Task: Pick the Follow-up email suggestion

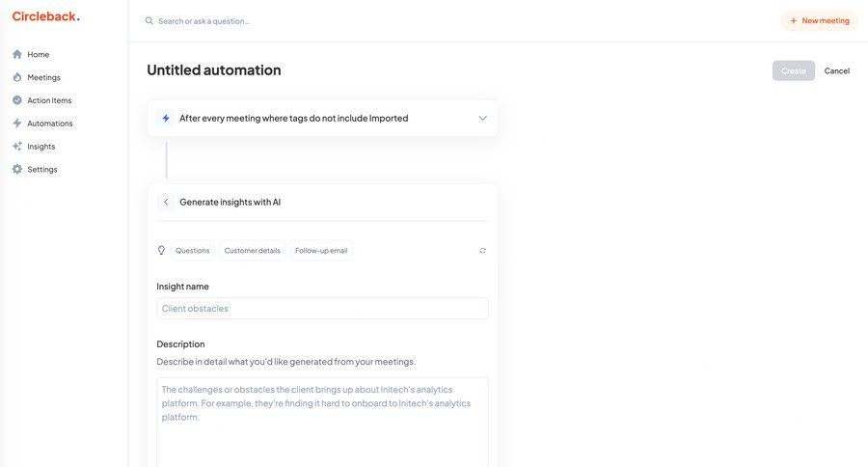Action: point(321,251)
